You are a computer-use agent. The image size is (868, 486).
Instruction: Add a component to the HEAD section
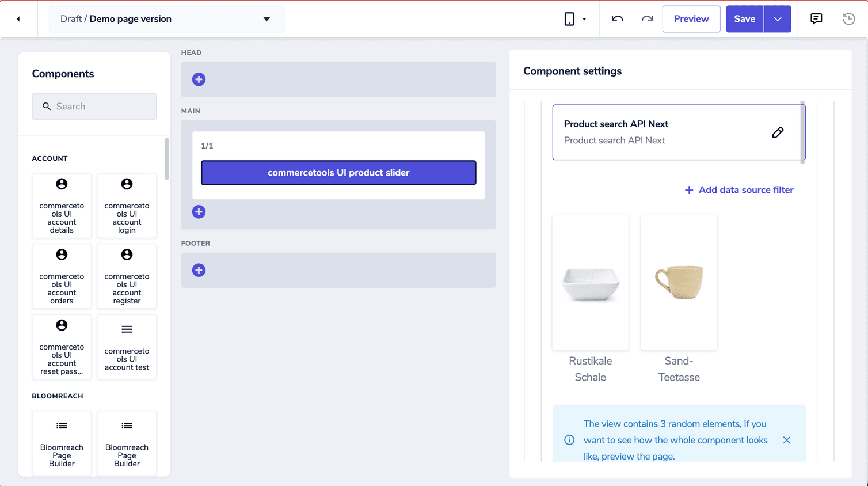point(199,79)
